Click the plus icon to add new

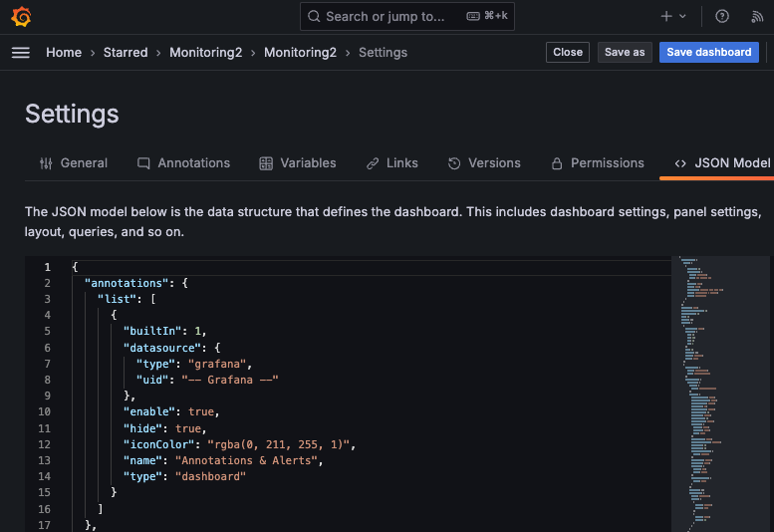point(667,17)
